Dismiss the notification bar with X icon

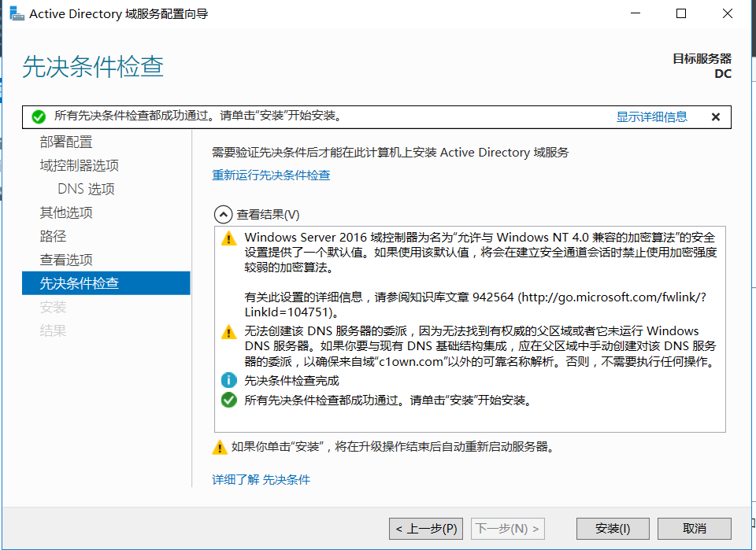tap(715, 116)
